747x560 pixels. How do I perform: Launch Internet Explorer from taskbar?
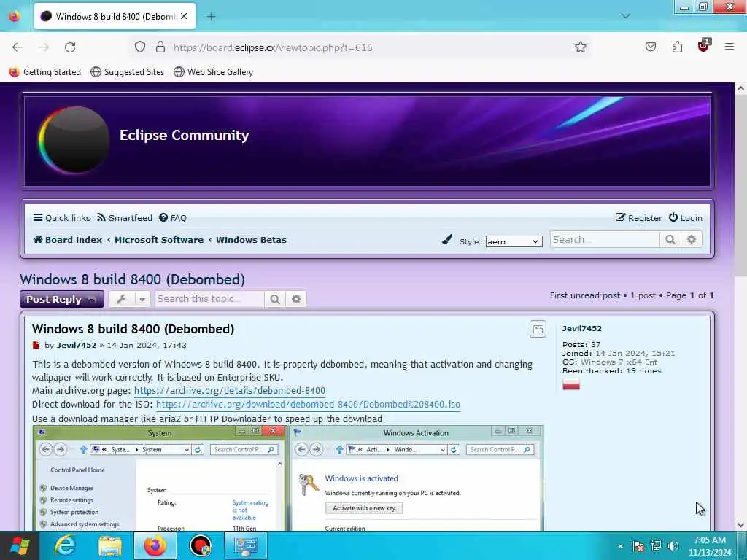click(65, 545)
